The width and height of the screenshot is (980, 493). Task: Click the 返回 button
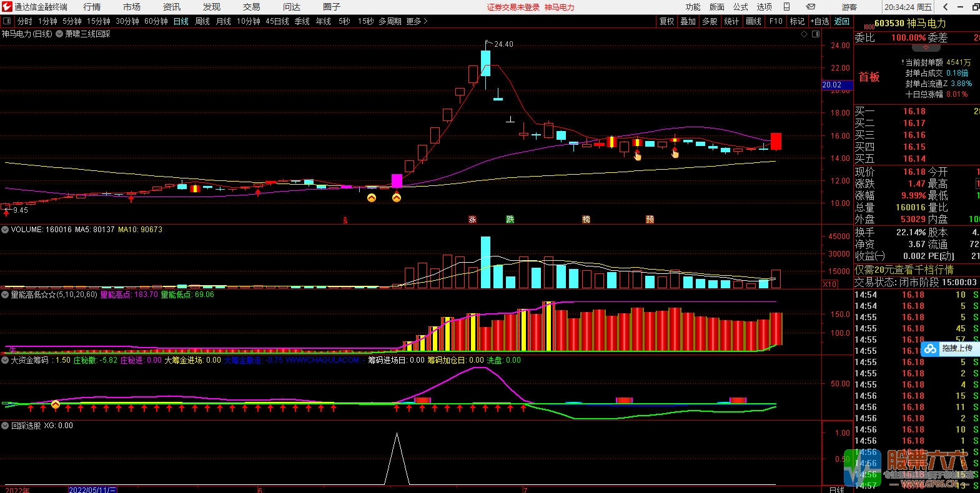coord(842,21)
